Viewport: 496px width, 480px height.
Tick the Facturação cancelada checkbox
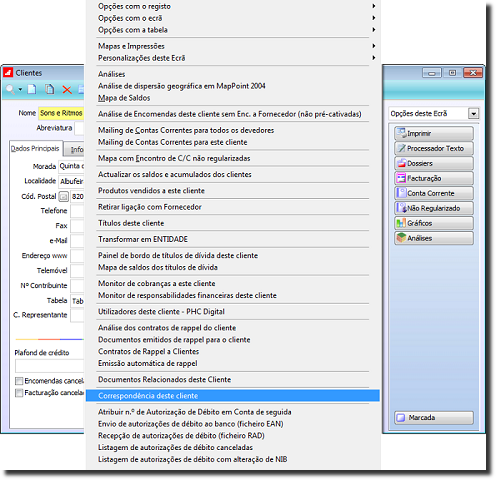19,393
